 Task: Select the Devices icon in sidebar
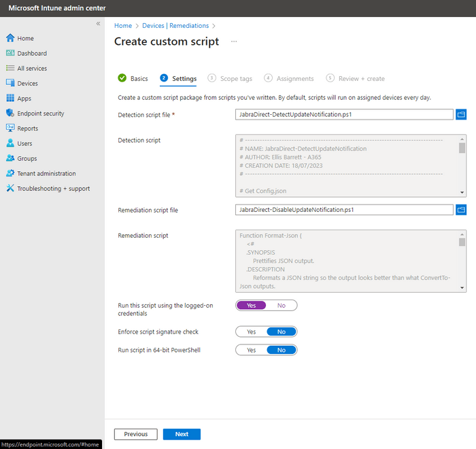(x=10, y=84)
